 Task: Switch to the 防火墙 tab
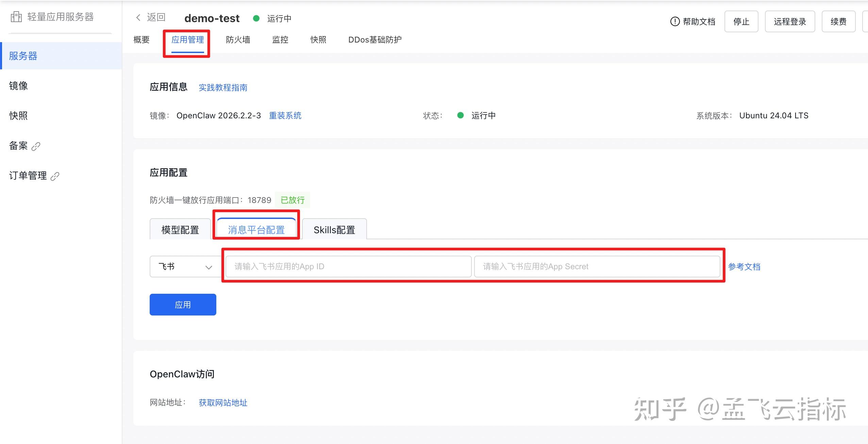click(x=238, y=40)
